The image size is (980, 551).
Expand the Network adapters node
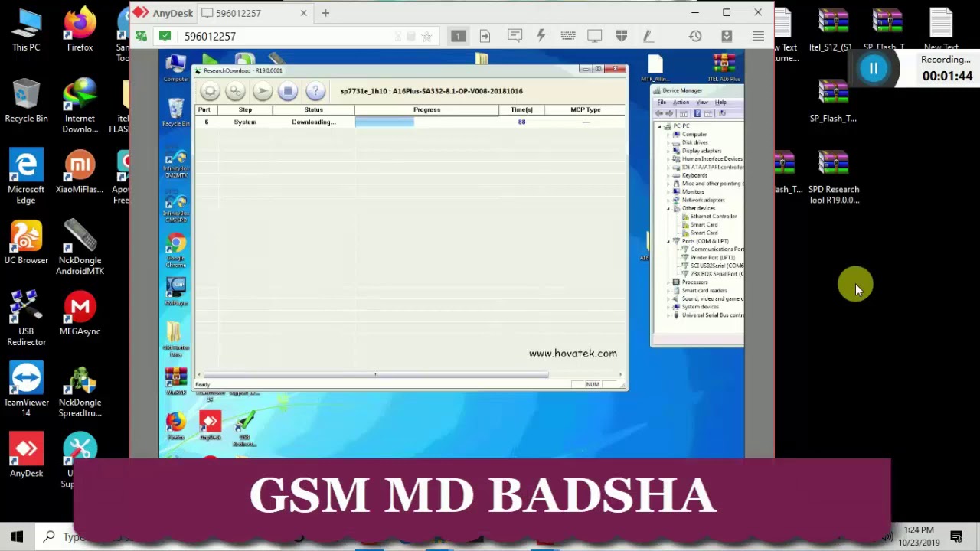point(668,200)
